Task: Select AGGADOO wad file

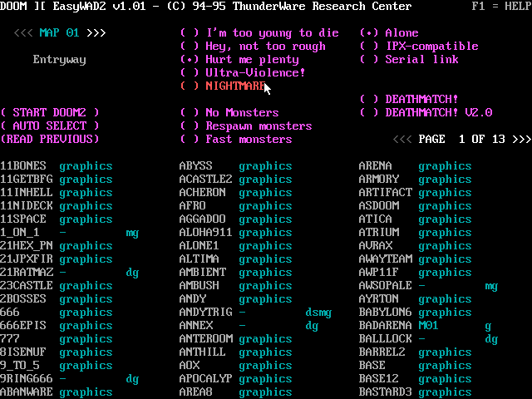Action: 203,219
